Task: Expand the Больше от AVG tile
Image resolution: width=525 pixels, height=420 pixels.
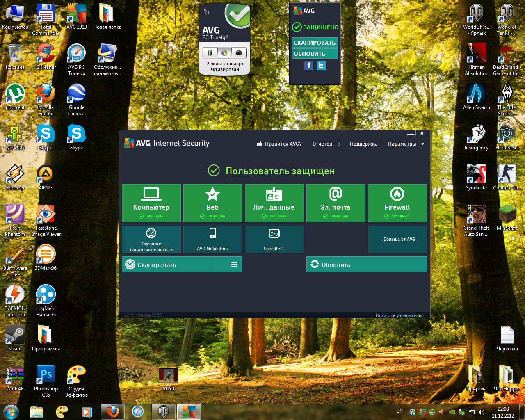Action: point(397,239)
